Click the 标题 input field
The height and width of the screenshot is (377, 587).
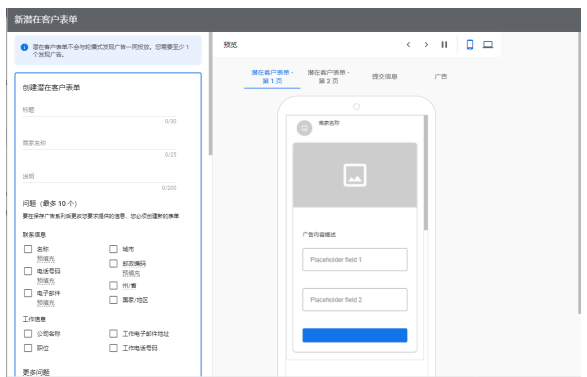click(x=99, y=110)
